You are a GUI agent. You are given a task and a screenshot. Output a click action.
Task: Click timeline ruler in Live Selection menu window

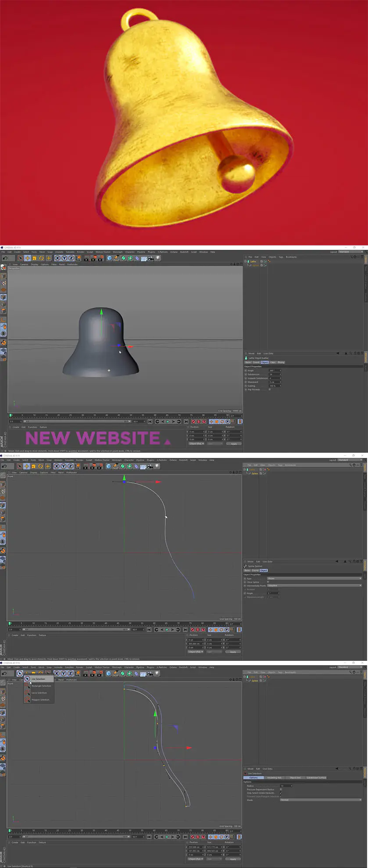tap(119, 830)
